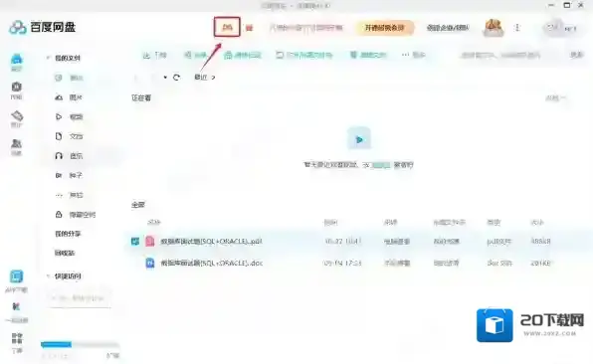
Task: Click the lock icon beside 隐藏空间
Action: click(59, 214)
